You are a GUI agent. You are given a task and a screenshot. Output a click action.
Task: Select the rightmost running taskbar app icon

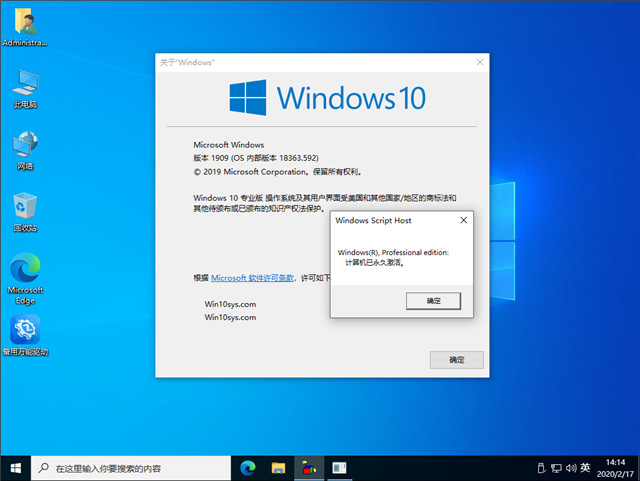click(339, 468)
